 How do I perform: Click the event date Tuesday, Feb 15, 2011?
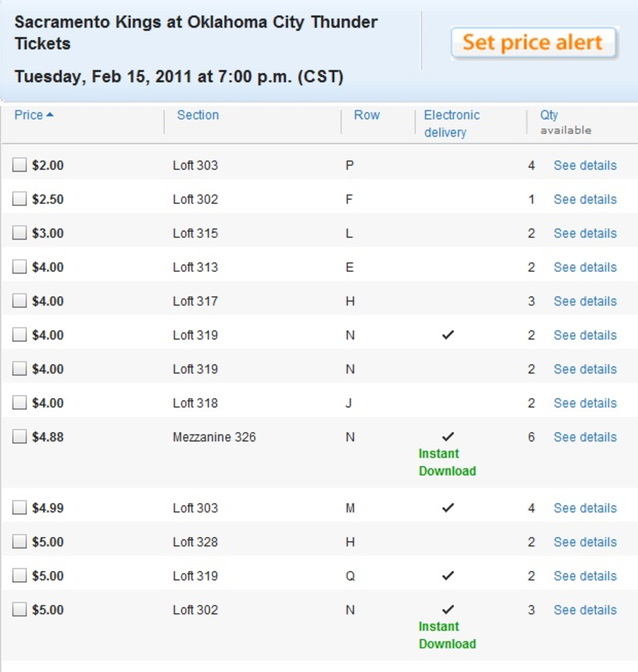click(x=179, y=77)
